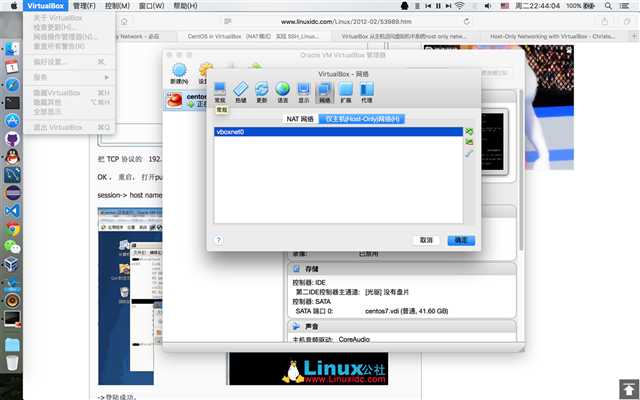The width and height of the screenshot is (640, 400).
Task: Skip to next track in menu bar
Action: tap(449, 6)
